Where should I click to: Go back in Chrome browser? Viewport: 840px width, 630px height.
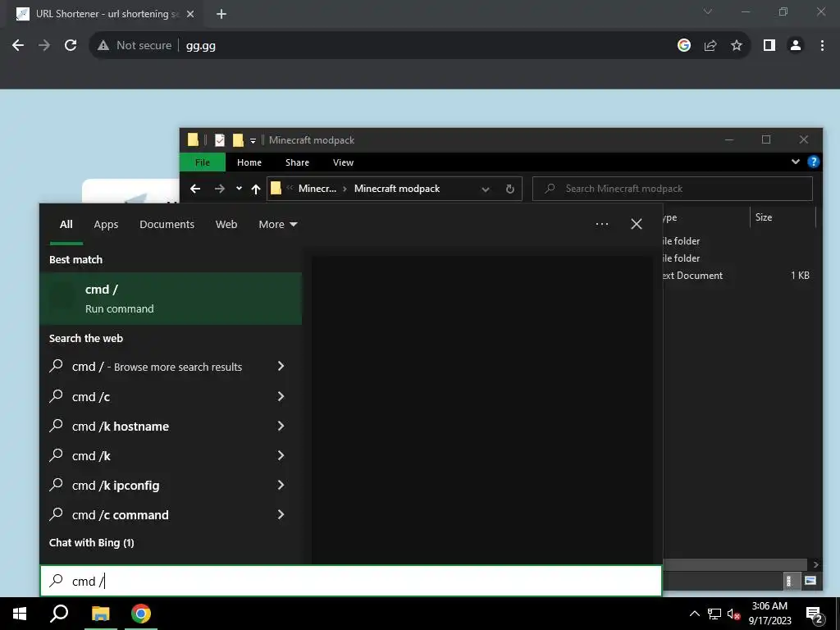click(x=18, y=46)
